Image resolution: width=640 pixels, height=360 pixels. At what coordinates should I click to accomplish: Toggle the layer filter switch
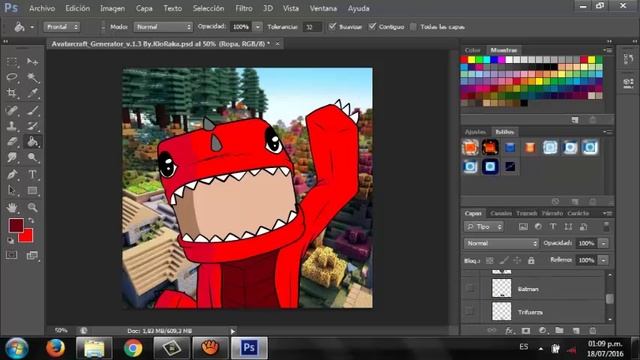[606, 227]
